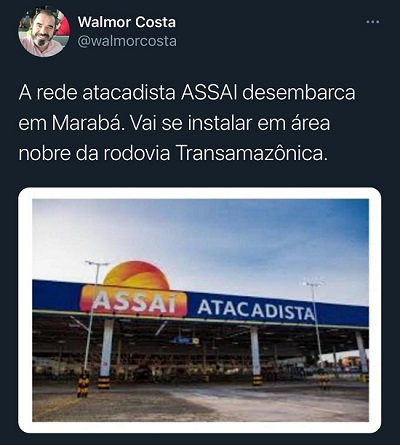Open the @walmorcosta handle link
Screen dimensions: 400x445
pos(127,41)
